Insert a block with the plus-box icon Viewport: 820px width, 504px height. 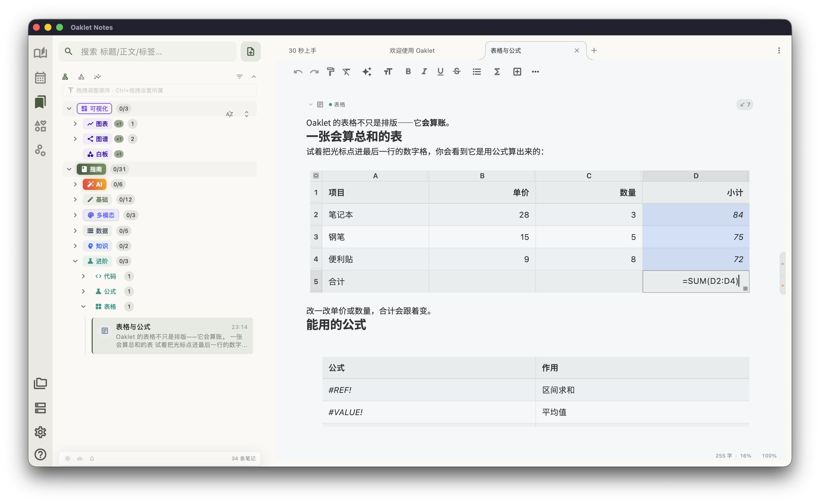pyautogui.click(x=517, y=72)
